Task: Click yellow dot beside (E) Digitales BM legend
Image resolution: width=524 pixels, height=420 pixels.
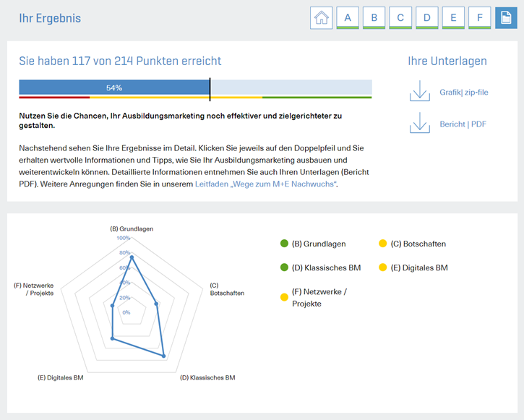Action: point(382,267)
